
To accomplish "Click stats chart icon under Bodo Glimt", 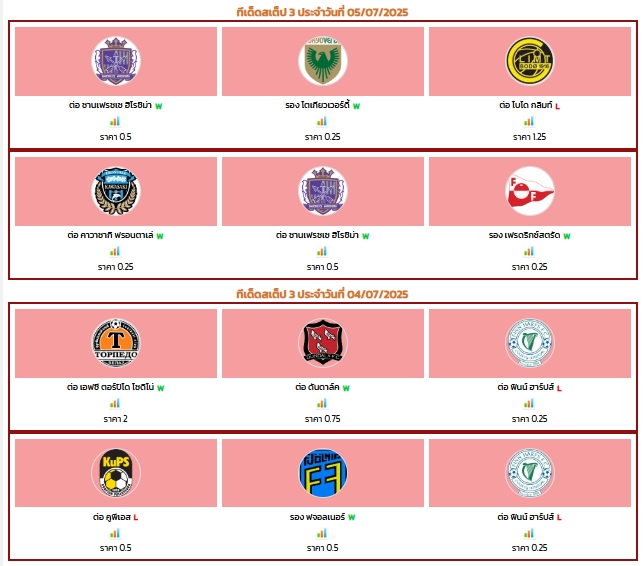I will (x=529, y=121).
